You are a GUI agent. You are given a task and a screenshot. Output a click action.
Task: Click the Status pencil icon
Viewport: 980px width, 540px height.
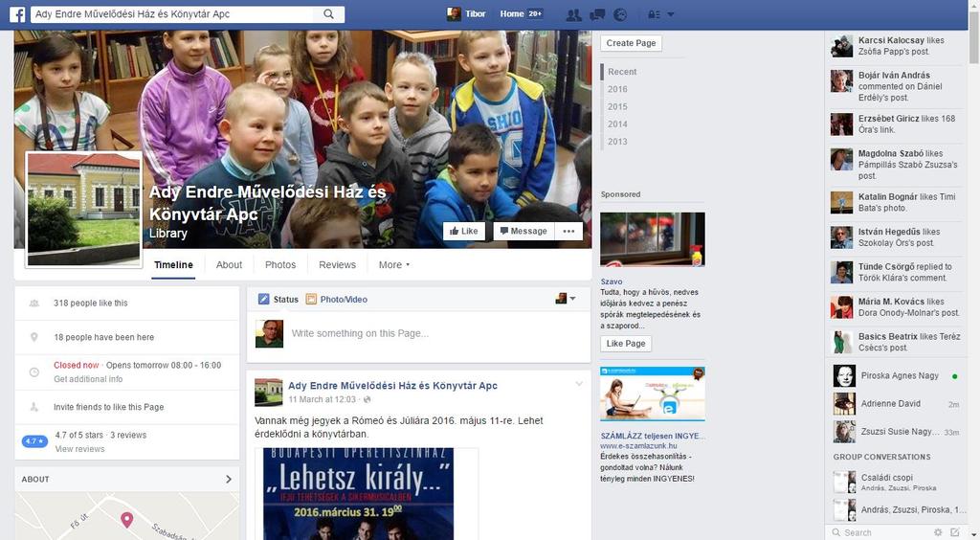click(x=264, y=300)
